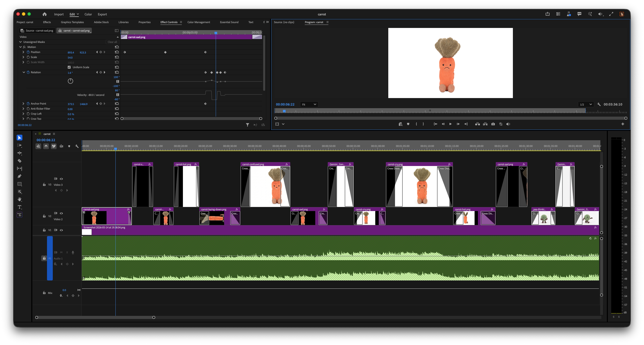Screen dimensions: 644x345
Task: Switch to the Export tab
Action: click(102, 14)
